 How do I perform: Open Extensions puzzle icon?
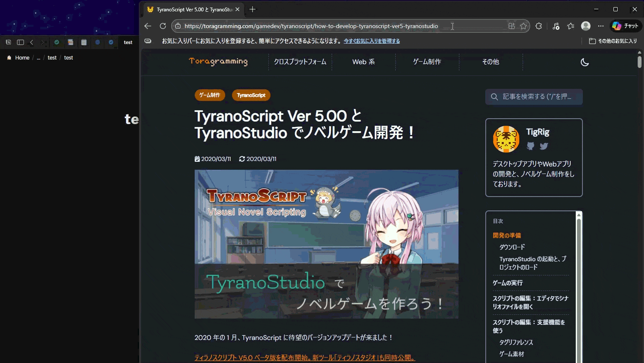(x=539, y=26)
